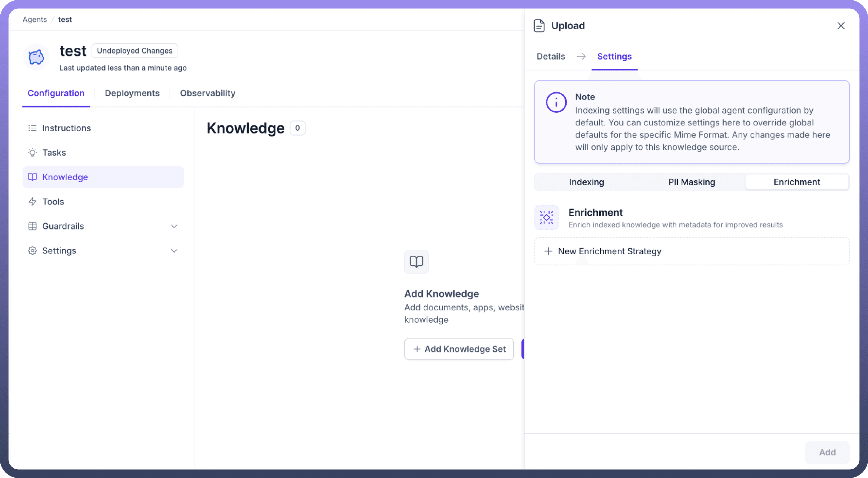Add a New Enrichment Strategy

[x=609, y=252]
